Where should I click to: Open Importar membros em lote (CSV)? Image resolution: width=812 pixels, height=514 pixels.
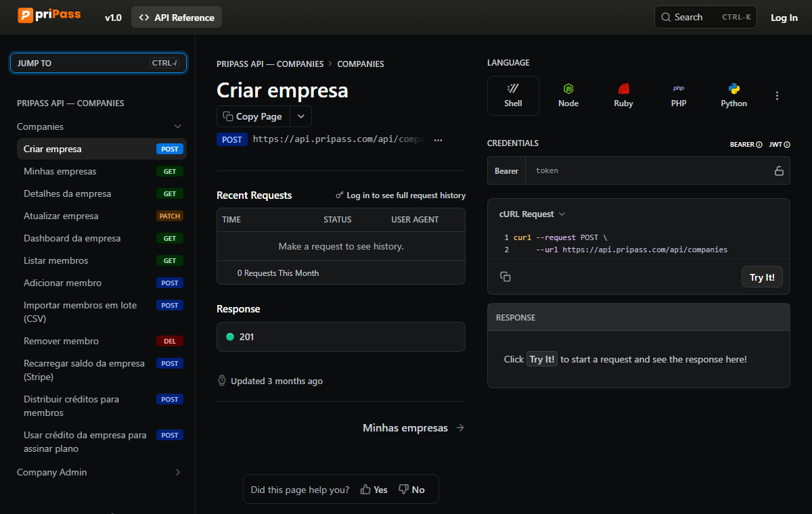coord(101,312)
